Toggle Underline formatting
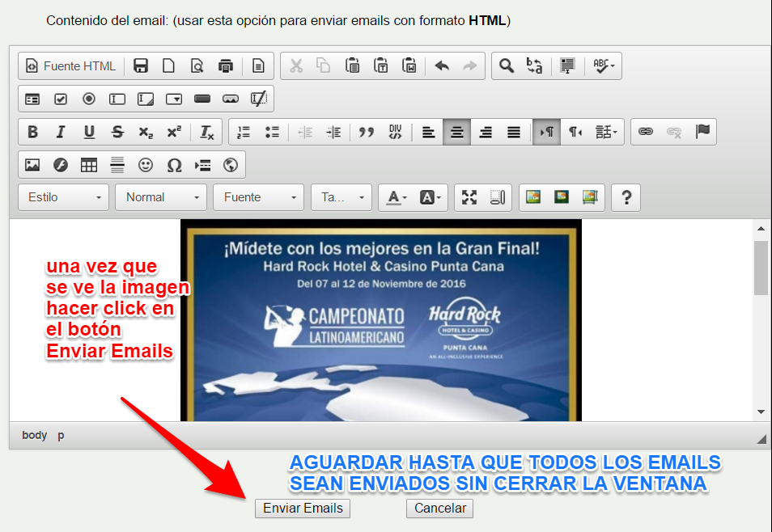 (89, 132)
